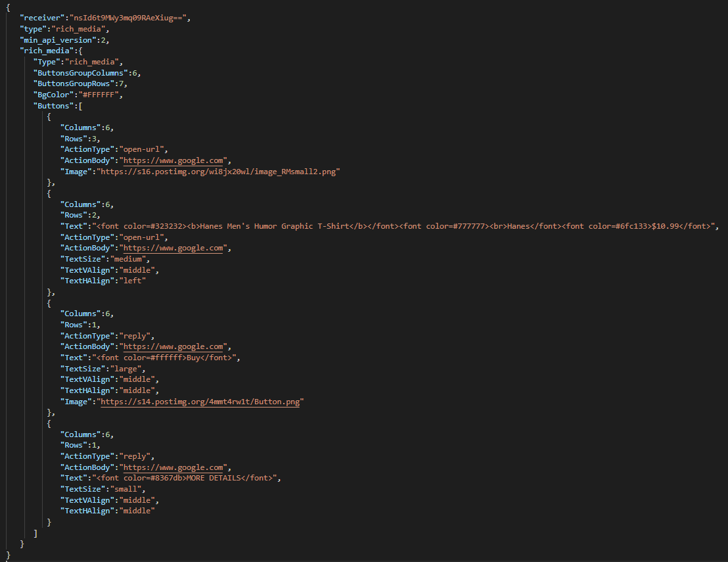728x562 pixels.
Task: Open google.com link above TextSize medium
Action: pos(173,248)
